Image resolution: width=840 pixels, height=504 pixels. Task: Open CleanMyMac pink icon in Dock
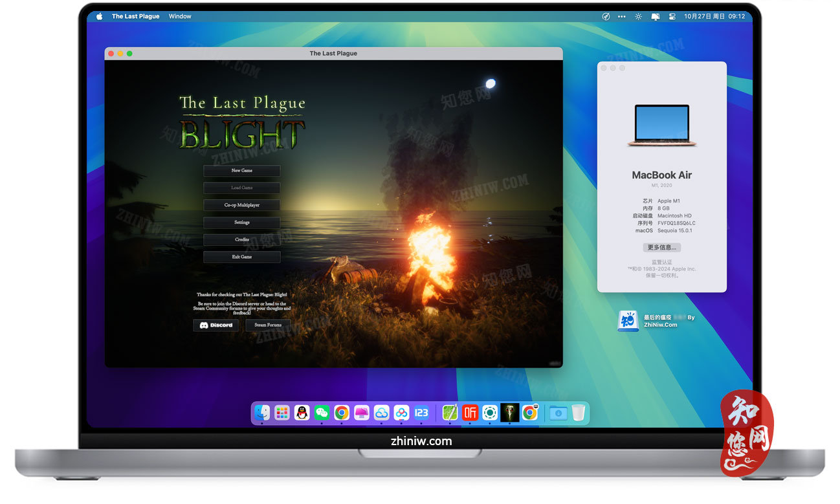coord(362,412)
